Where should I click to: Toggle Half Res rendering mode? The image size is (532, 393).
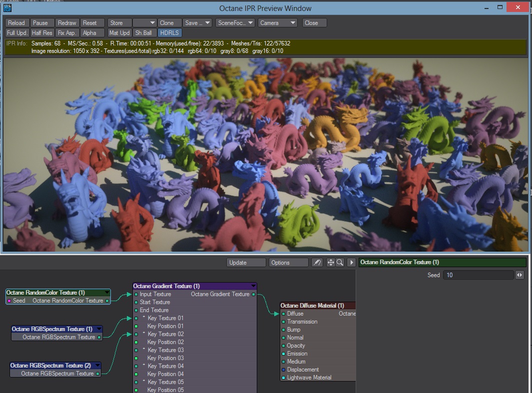42,33
